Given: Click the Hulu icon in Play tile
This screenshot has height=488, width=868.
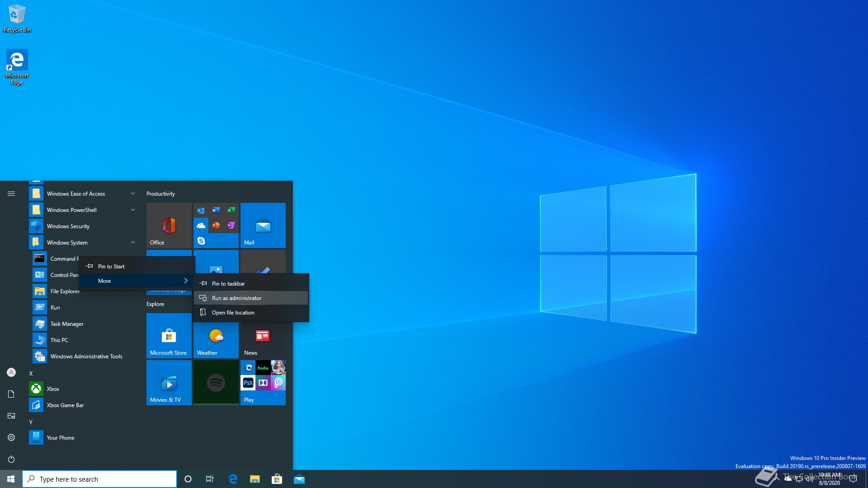Looking at the screenshot, I should click(263, 368).
